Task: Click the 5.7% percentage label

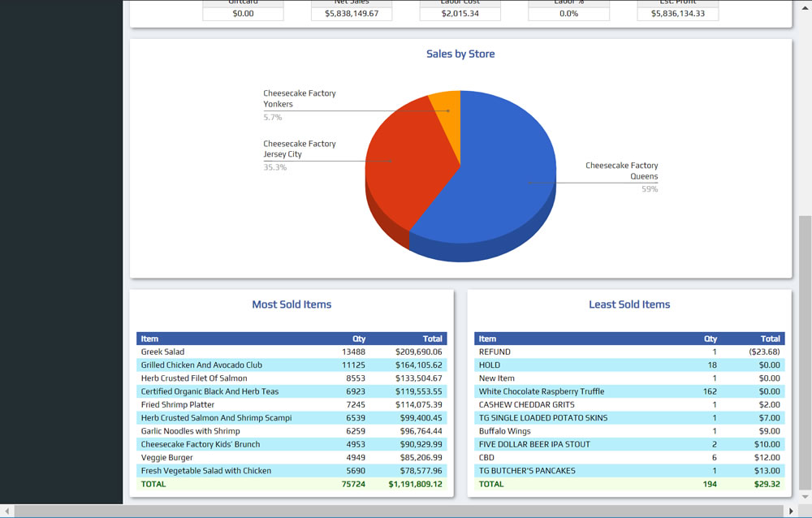Action: (x=272, y=117)
